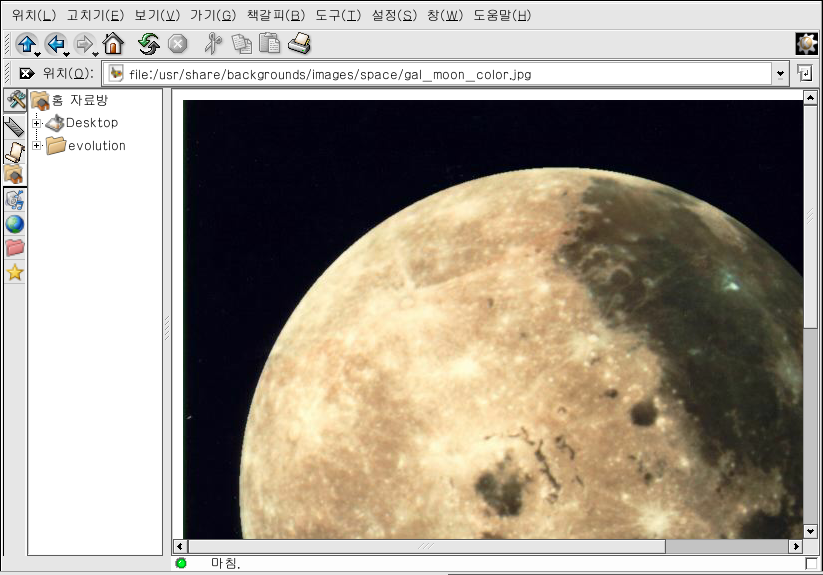This screenshot has width=823, height=575.
Task: Click the Paste clipboard icon
Action: coord(269,43)
